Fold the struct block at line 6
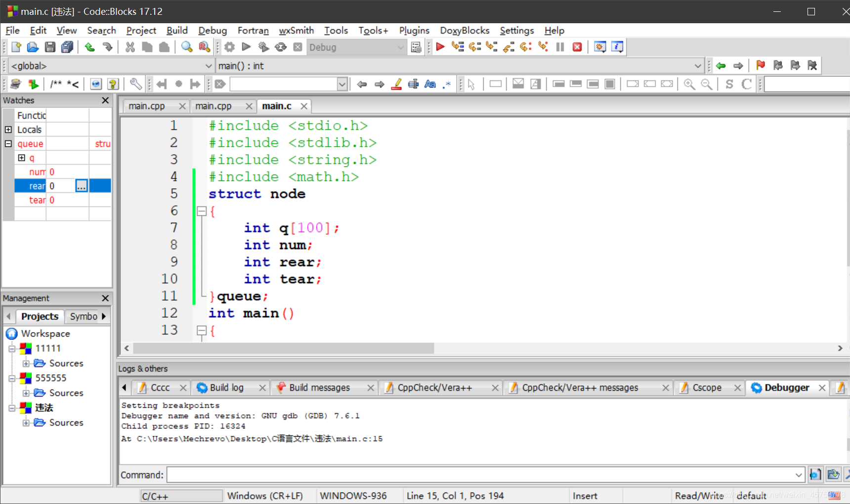The width and height of the screenshot is (850, 504). pos(202,211)
